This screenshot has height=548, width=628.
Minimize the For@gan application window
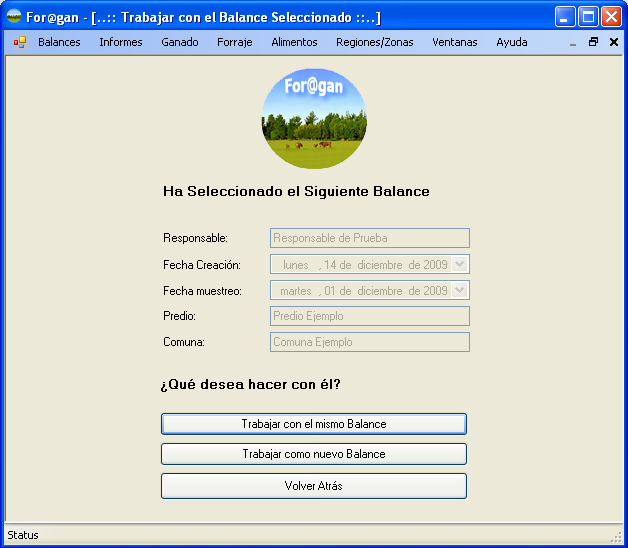coord(566,17)
